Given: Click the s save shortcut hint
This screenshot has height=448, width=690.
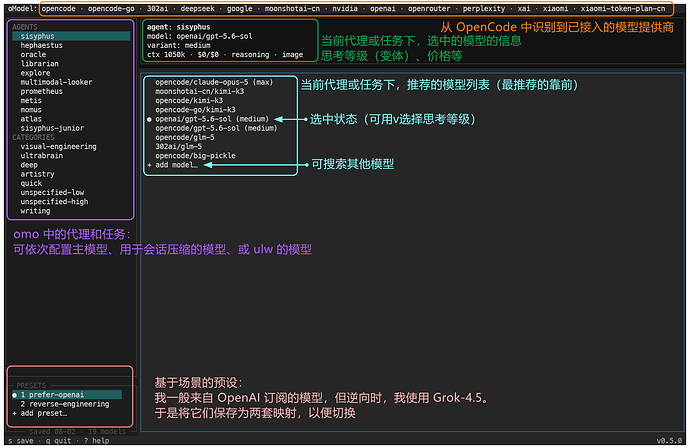Looking at the screenshot, I should 21,441.
